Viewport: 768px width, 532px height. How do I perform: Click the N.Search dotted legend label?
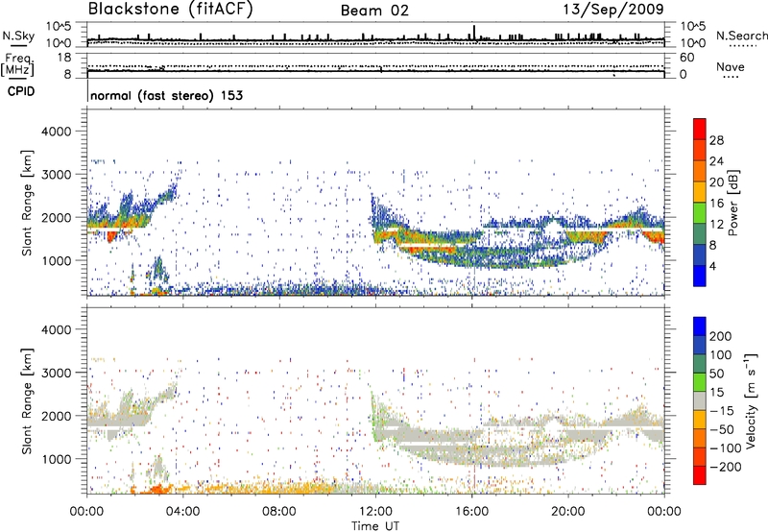pos(741,36)
